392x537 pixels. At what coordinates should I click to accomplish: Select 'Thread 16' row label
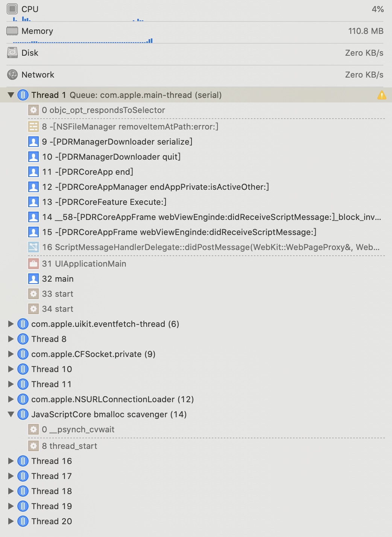(x=52, y=461)
